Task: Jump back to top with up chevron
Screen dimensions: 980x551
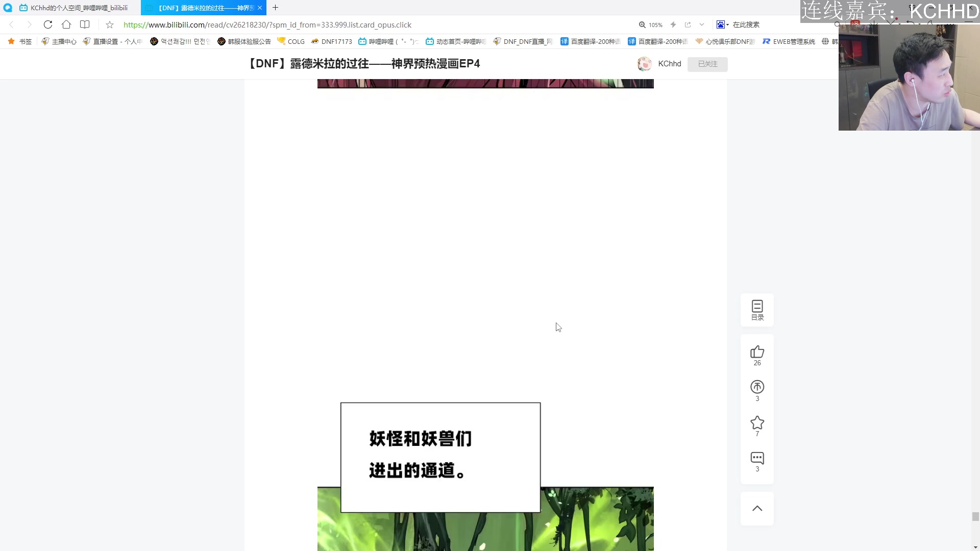Action: click(x=757, y=508)
